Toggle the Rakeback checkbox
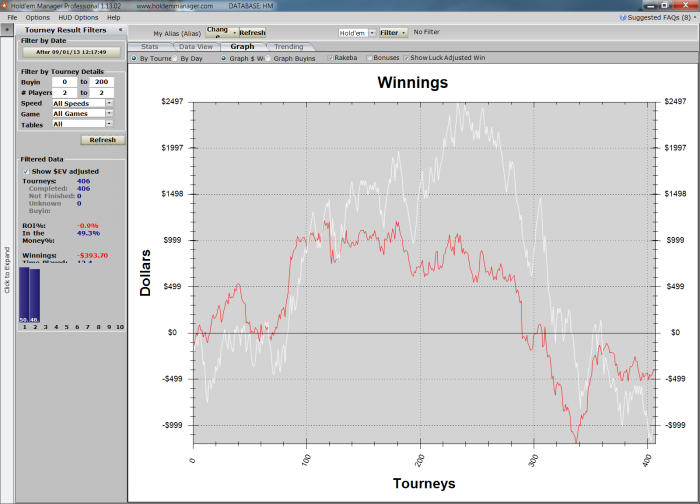The height and width of the screenshot is (504, 700). click(x=330, y=58)
